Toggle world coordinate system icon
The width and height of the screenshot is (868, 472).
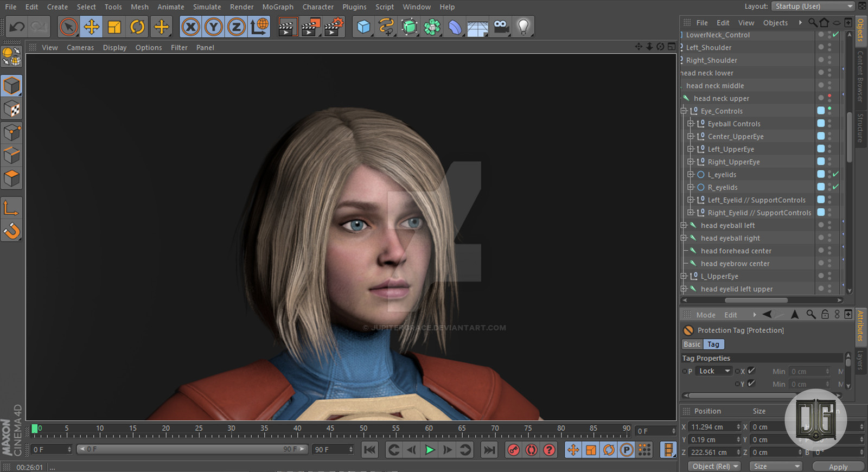tap(259, 27)
